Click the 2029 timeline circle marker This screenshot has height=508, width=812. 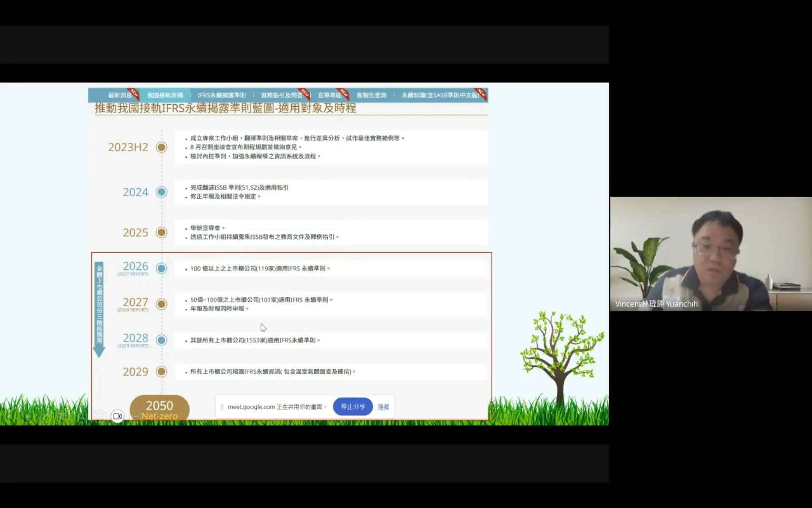(161, 372)
